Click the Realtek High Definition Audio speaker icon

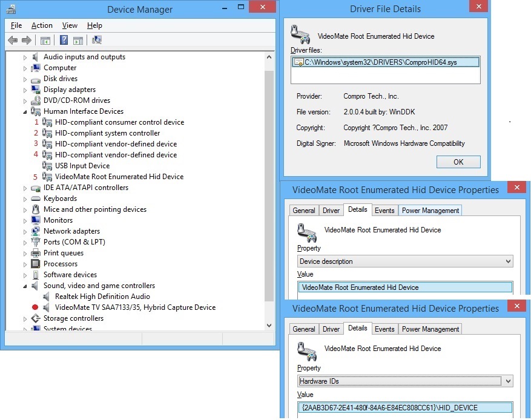pyautogui.click(x=46, y=297)
